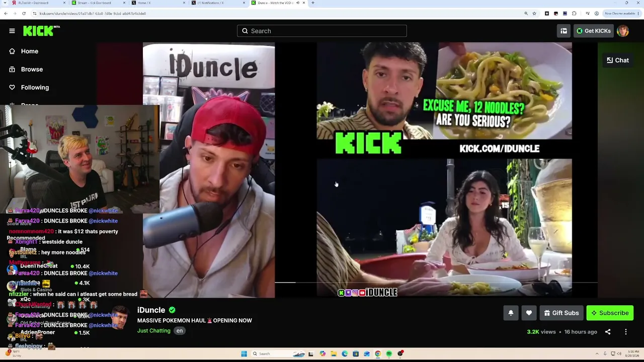
Task: Open Google Chrome from the taskbar
Action: point(378,354)
